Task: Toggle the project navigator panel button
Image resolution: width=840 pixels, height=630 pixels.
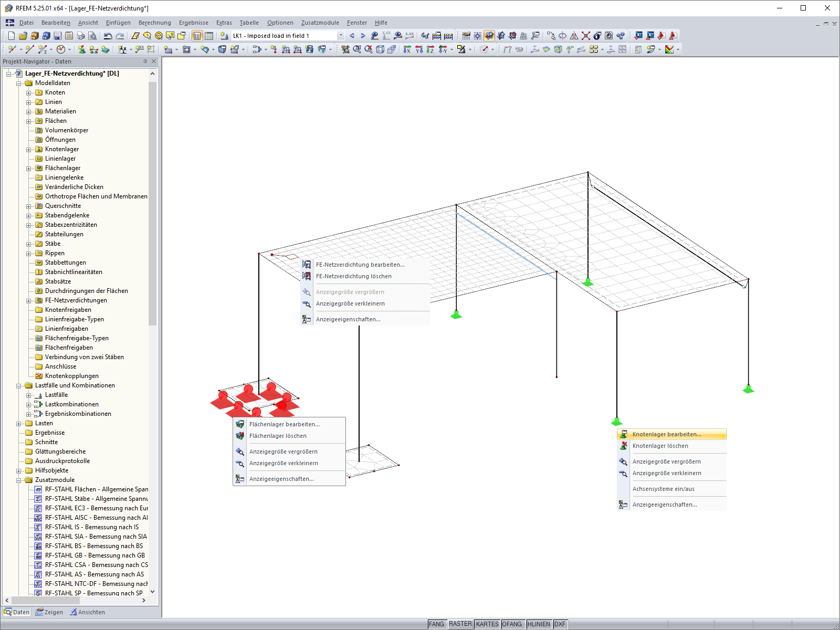Action: [197, 36]
